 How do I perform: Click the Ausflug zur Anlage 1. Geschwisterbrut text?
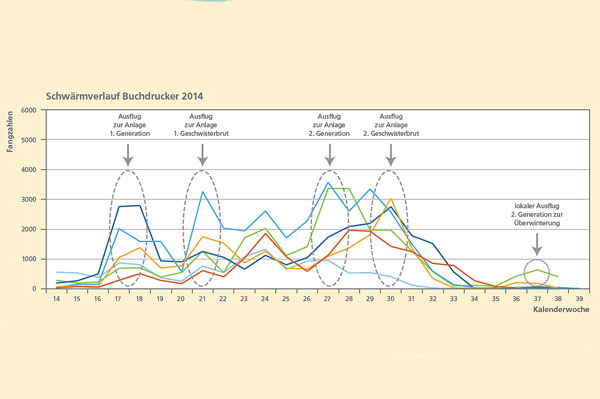[201, 125]
